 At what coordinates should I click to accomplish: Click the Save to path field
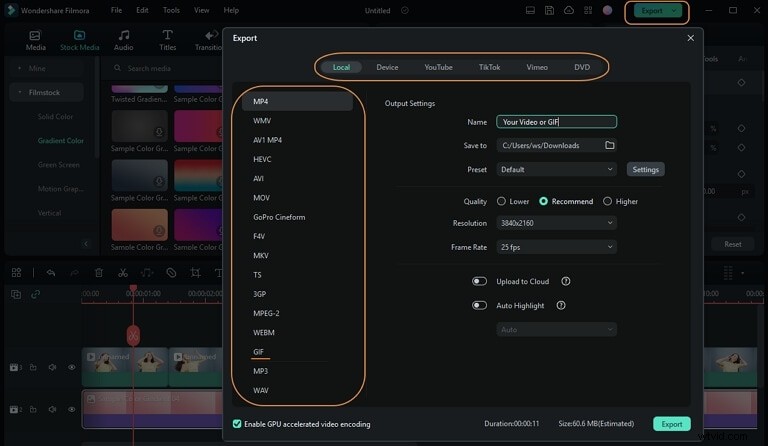[556, 145]
